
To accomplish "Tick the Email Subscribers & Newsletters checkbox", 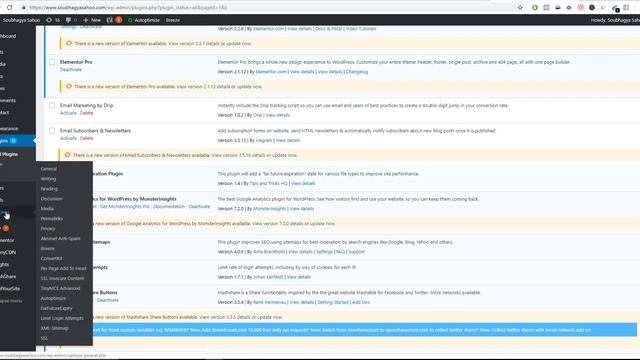I will (x=52, y=131).
